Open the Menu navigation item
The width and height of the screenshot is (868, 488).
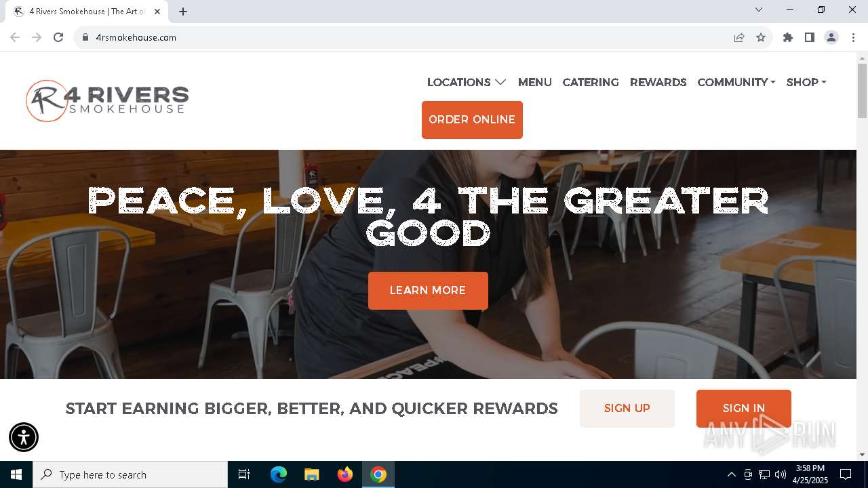tap(535, 82)
